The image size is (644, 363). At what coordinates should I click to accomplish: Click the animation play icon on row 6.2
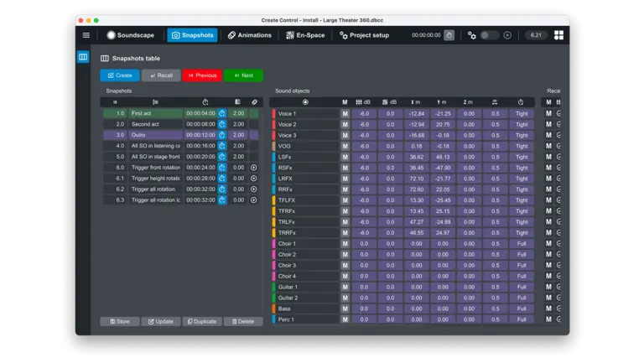point(254,189)
